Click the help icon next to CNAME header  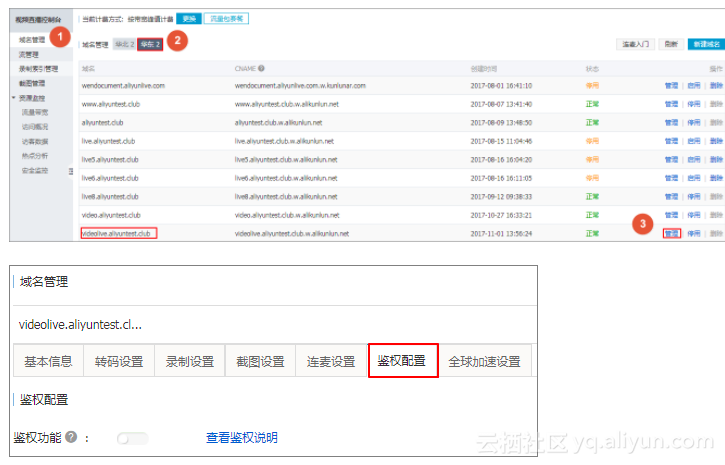(x=261, y=68)
